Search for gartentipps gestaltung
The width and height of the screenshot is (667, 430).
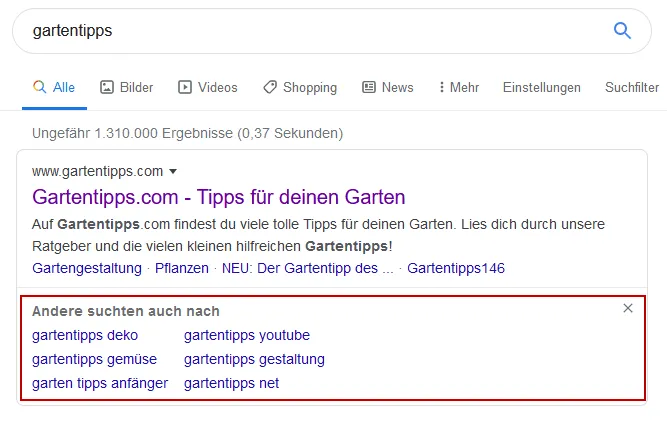tap(254, 359)
